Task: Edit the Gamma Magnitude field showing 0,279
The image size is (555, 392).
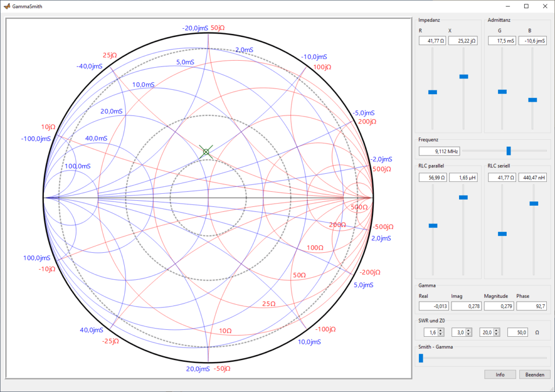Action: [499, 306]
